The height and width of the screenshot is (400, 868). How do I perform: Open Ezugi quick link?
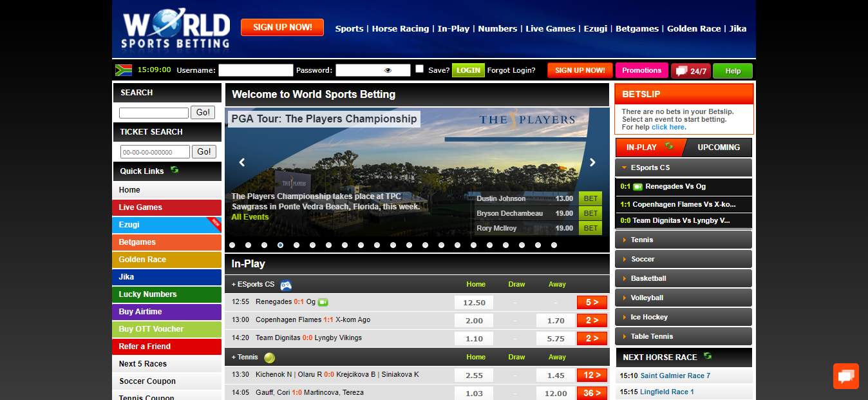pyautogui.click(x=167, y=225)
